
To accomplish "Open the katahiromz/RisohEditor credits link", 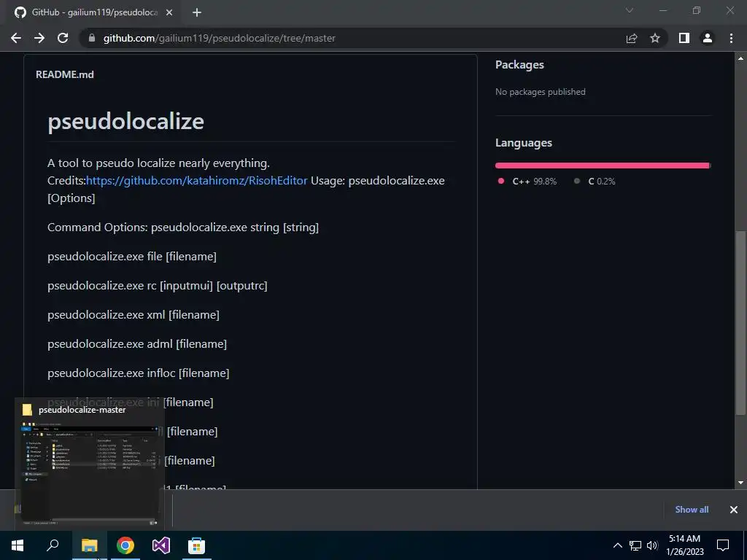I will pyautogui.click(x=197, y=181).
